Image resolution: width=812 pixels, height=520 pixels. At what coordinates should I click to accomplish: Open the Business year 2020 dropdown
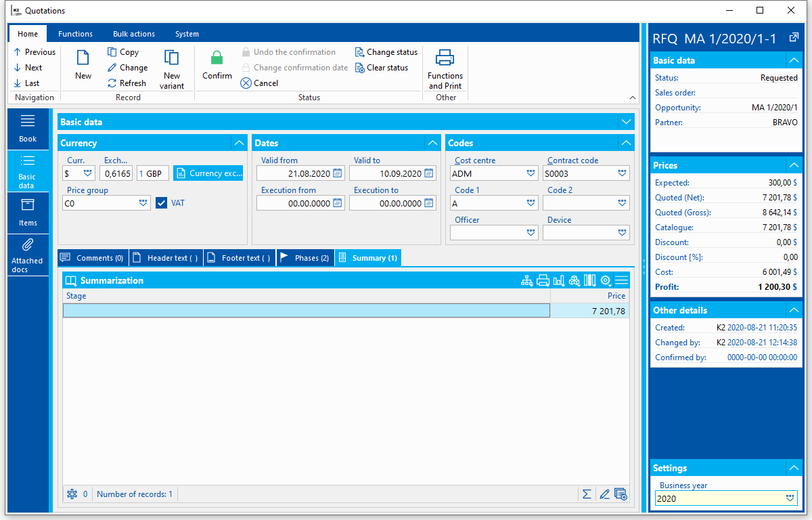tap(790, 498)
